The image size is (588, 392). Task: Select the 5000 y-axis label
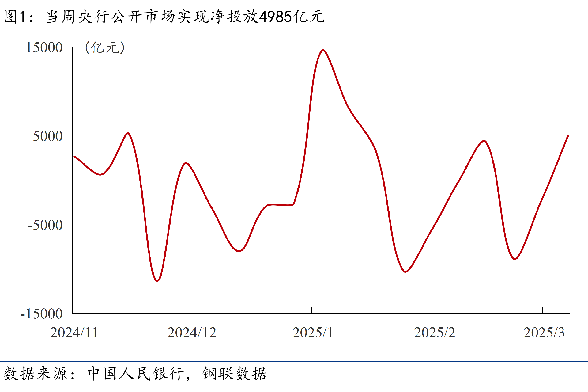[x=47, y=136]
